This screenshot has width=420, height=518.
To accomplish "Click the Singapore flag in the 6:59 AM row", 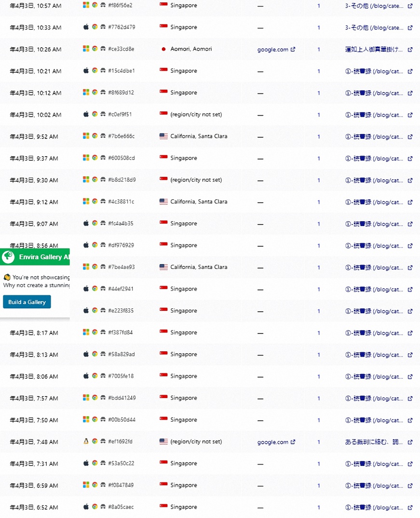I will [163, 485].
